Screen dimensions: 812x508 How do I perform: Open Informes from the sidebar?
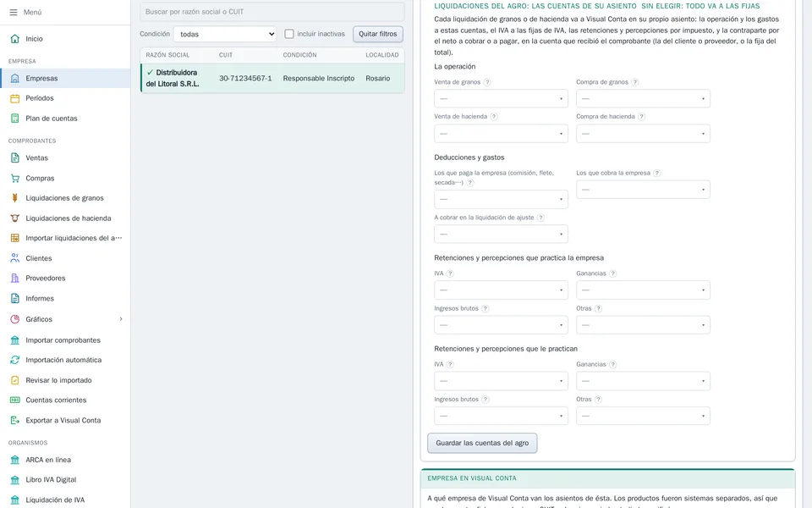(65, 299)
